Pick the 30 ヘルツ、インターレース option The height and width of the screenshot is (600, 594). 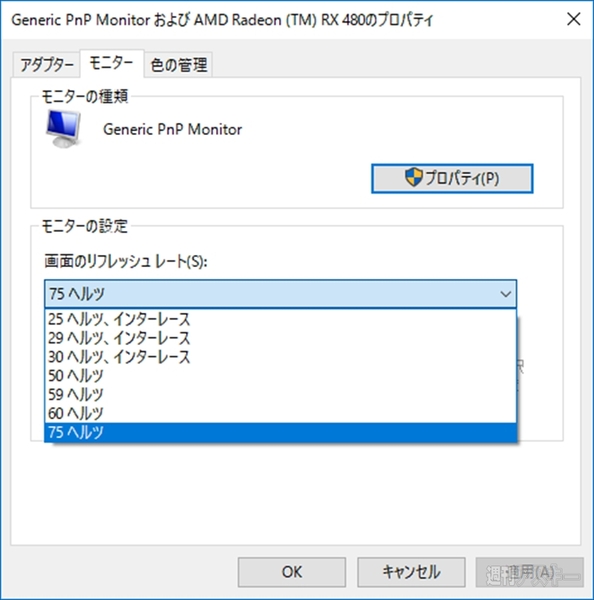coord(281,356)
